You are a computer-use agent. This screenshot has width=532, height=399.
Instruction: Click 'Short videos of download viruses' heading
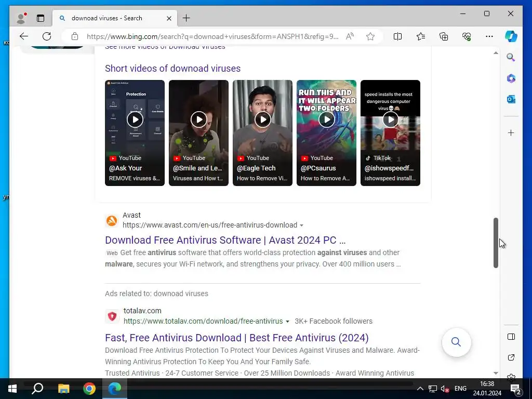click(x=172, y=68)
